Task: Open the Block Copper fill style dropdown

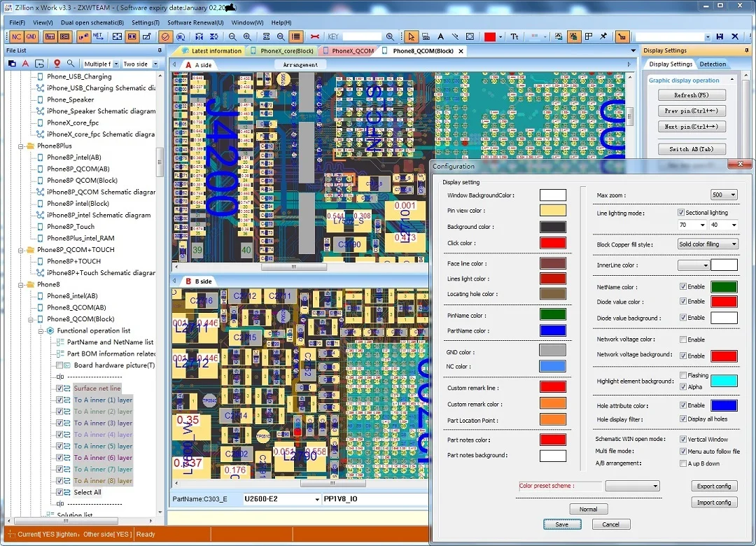Action: tap(734, 244)
